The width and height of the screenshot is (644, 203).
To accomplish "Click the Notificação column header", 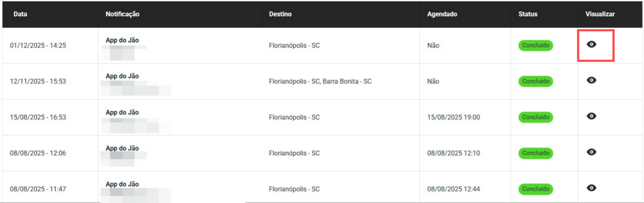I will 122,14.
